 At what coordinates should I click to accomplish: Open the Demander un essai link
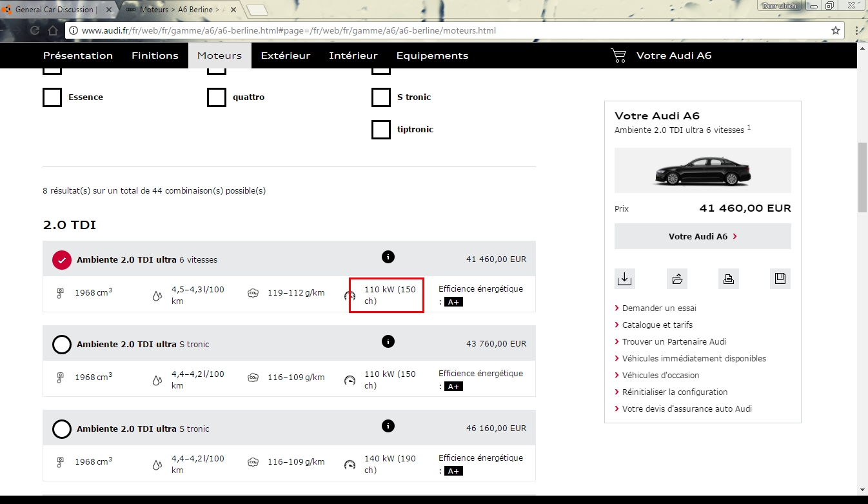coord(659,308)
